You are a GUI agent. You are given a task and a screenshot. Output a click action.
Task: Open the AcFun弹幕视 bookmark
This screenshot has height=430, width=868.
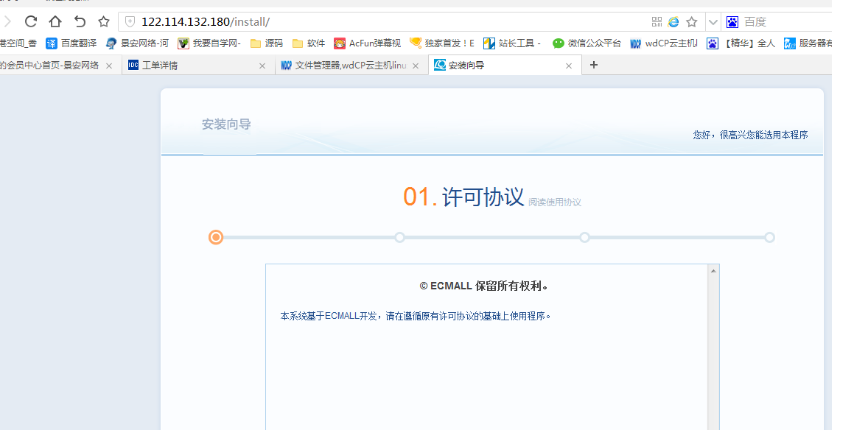click(367, 43)
